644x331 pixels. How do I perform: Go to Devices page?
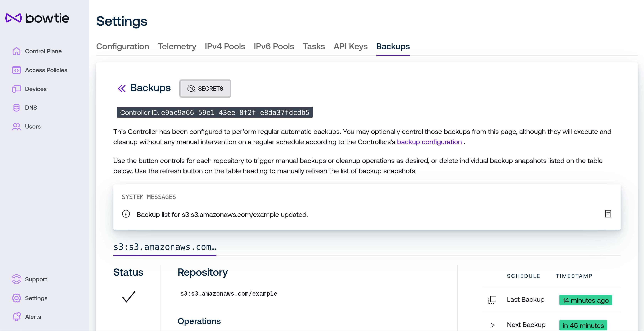(36, 89)
